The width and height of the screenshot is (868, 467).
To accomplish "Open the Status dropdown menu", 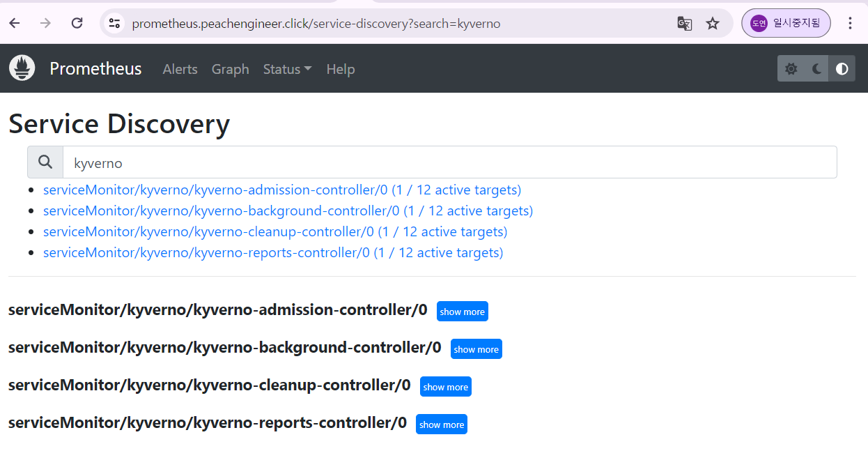I will coord(287,69).
